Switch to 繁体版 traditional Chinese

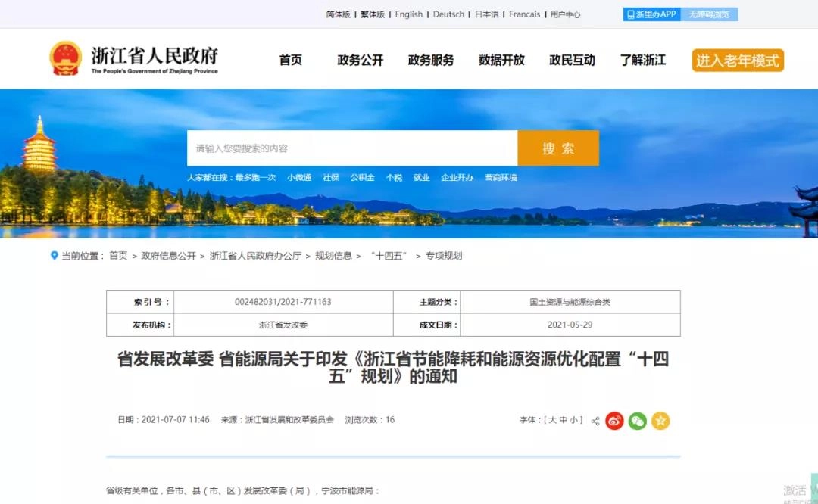pos(372,14)
